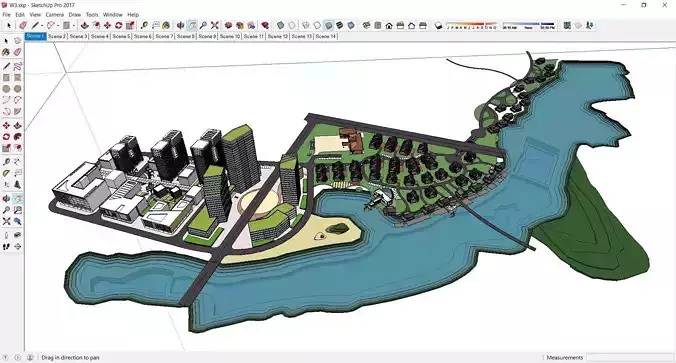
Task: Select the Make Component tool in left palette
Action: 17,41
